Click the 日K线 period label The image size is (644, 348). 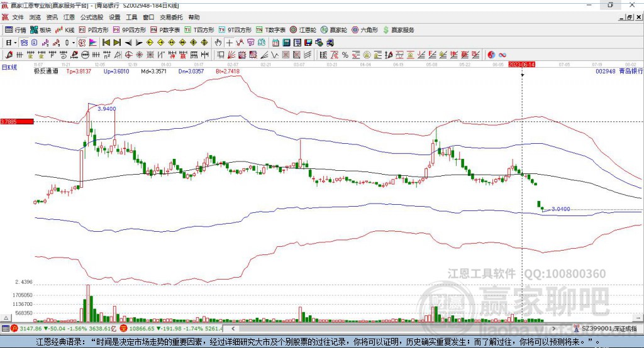9,67
